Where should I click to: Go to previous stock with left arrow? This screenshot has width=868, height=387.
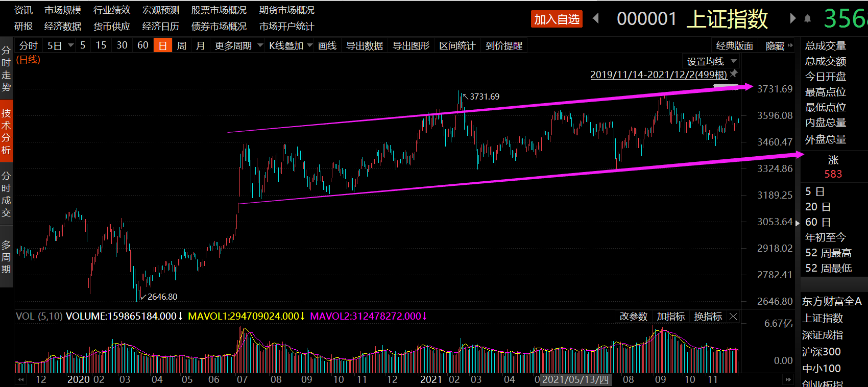point(595,19)
